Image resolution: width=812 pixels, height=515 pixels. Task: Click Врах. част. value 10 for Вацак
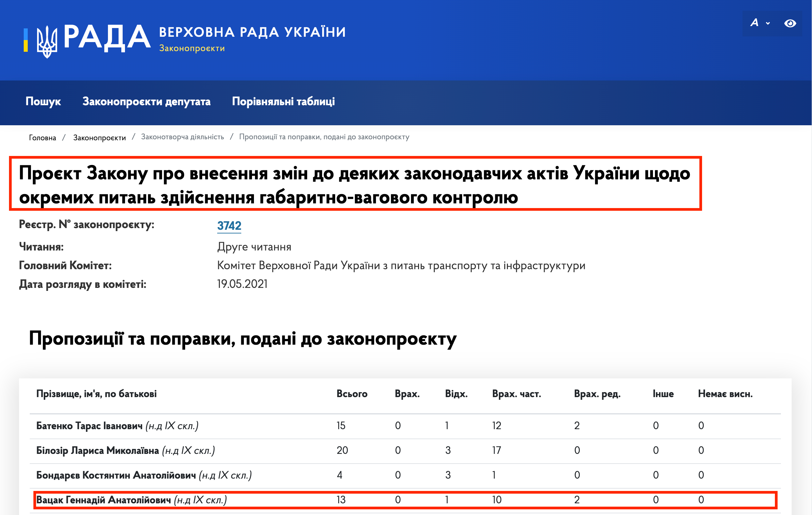coord(497,500)
